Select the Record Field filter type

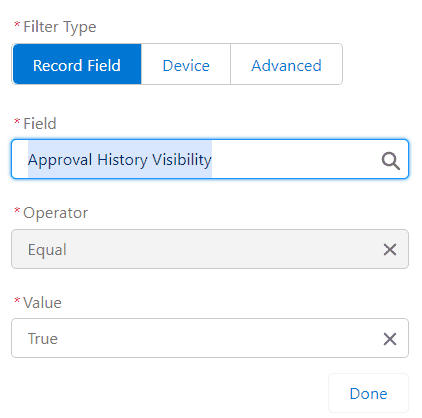[77, 64]
